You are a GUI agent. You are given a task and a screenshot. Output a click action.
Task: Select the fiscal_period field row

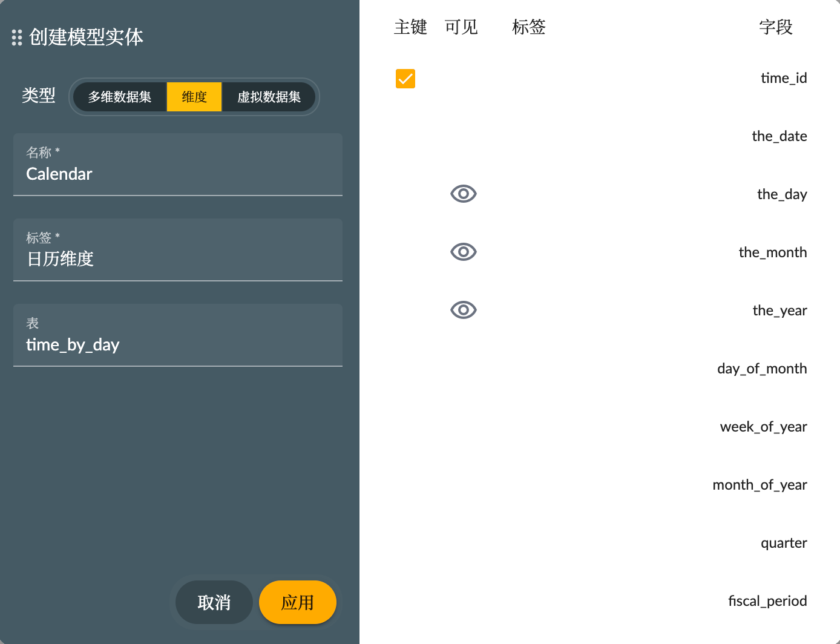pos(768,600)
